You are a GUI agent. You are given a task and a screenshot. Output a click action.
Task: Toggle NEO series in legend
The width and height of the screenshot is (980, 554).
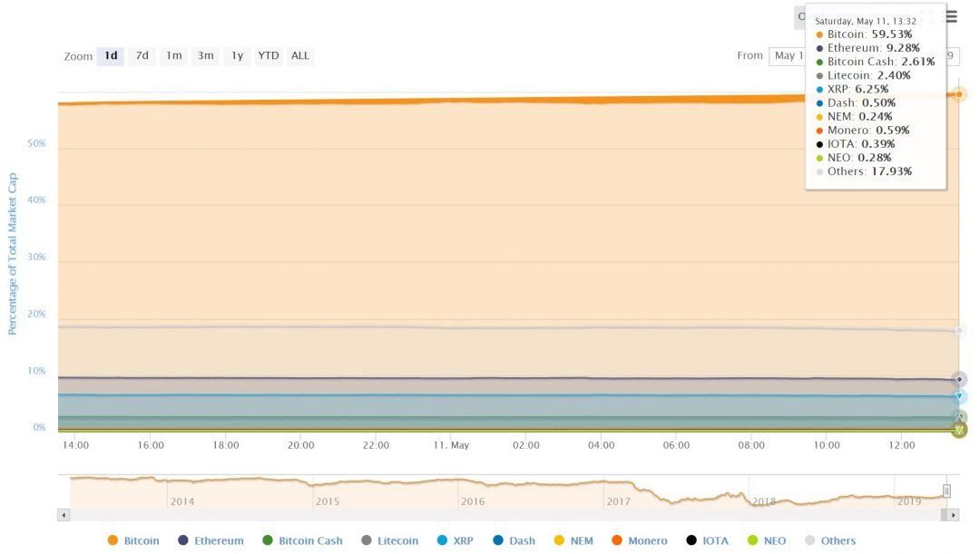767,541
